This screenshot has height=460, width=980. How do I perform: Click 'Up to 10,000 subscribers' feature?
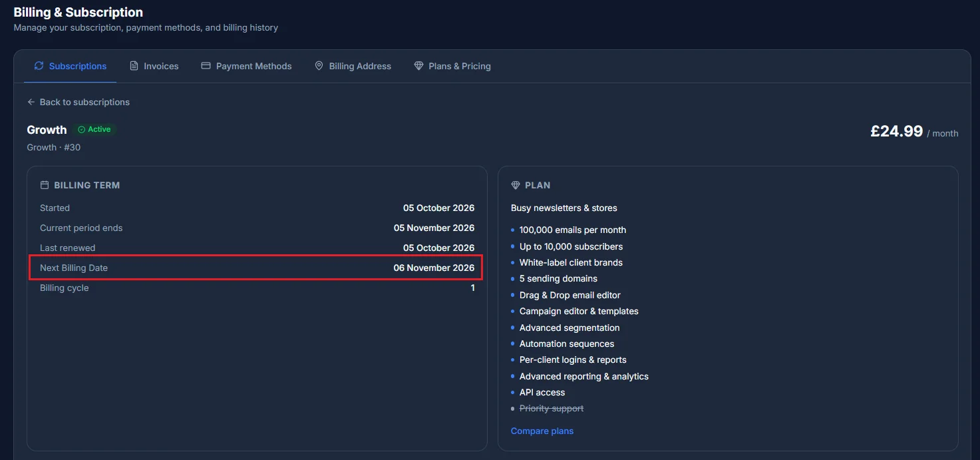point(571,246)
